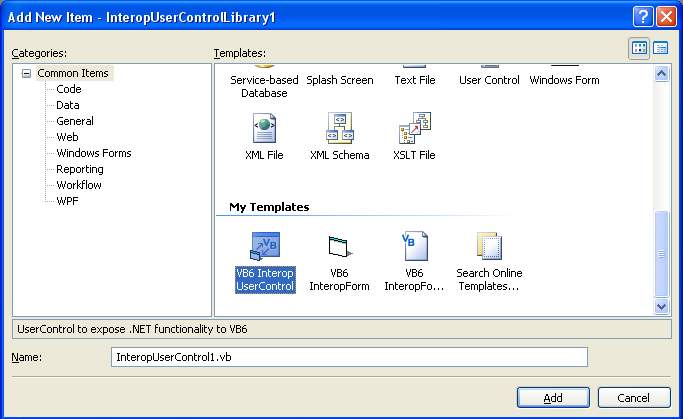Screen dimensions: 683x419
Task: Select the Workflow category
Action: pos(79,185)
